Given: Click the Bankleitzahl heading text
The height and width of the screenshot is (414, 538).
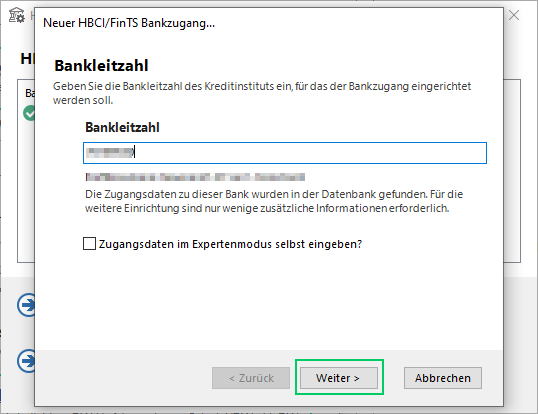Looking at the screenshot, I should (x=101, y=66).
